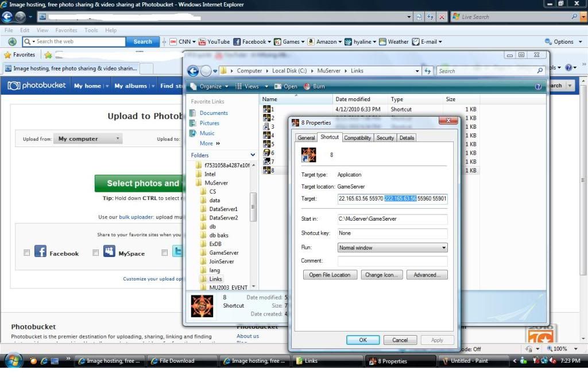Expand the Upload from My computer dropdown
The width and height of the screenshot is (588, 388).
click(88, 139)
